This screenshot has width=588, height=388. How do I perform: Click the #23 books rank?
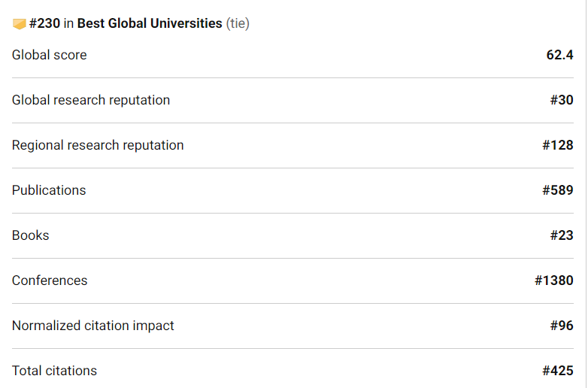[x=562, y=235]
